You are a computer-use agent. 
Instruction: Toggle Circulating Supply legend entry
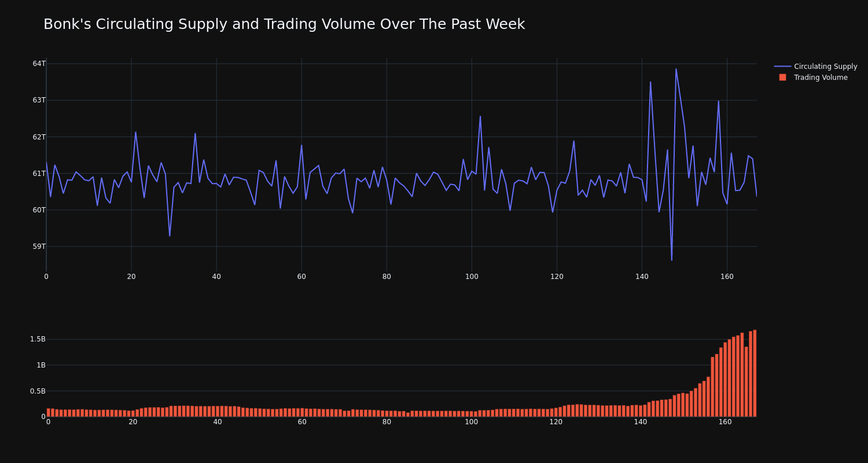click(x=815, y=67)
